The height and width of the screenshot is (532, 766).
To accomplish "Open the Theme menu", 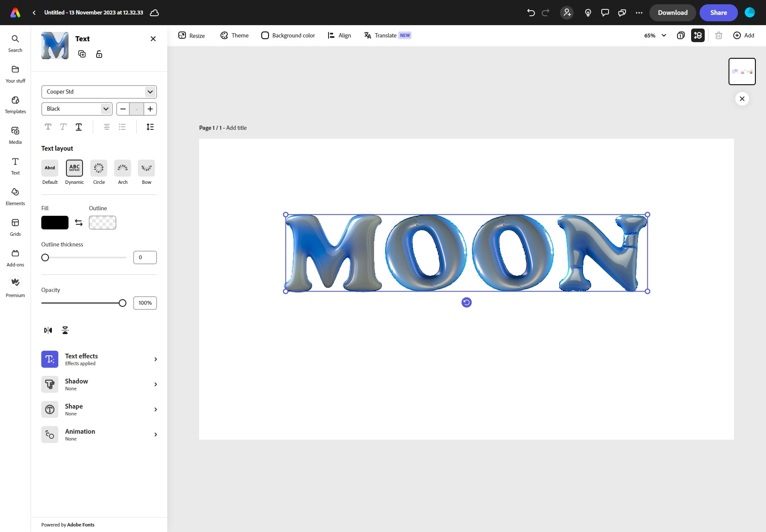I will pyautogui.click(x=234, y=35).
